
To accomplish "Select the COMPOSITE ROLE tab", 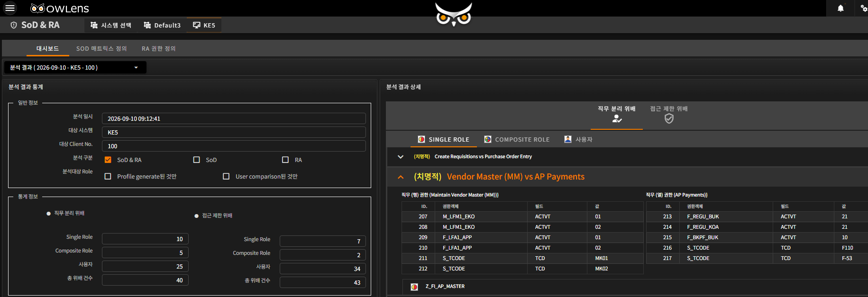I will tap(517, 139).
